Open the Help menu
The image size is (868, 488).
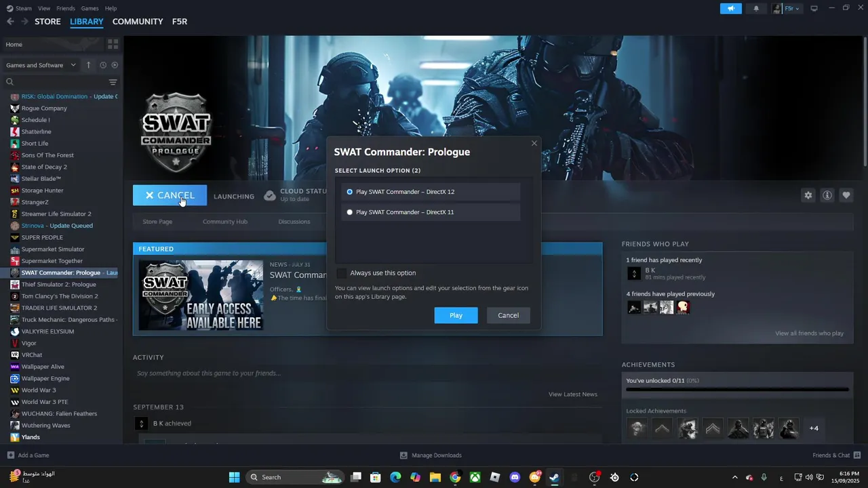tap(111, 8)
